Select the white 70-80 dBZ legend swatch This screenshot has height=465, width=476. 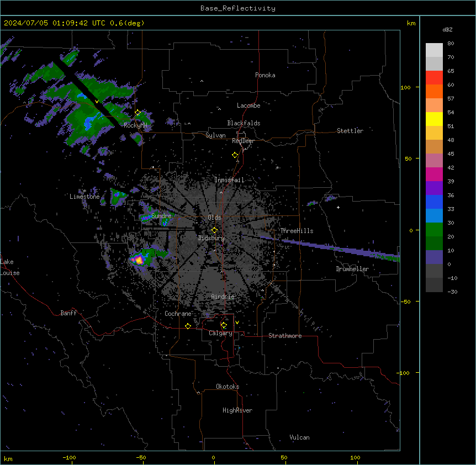[434, 50]
